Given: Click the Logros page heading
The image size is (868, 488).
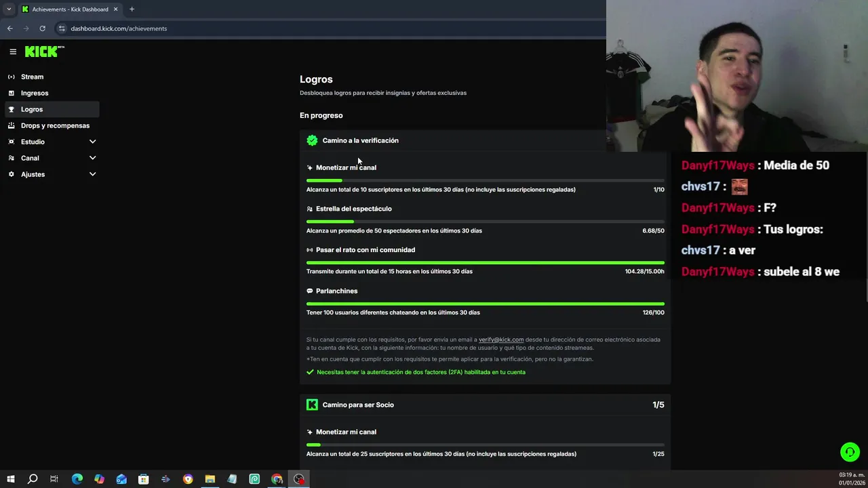Looking at the screenshot, I should tap(316, 79).
